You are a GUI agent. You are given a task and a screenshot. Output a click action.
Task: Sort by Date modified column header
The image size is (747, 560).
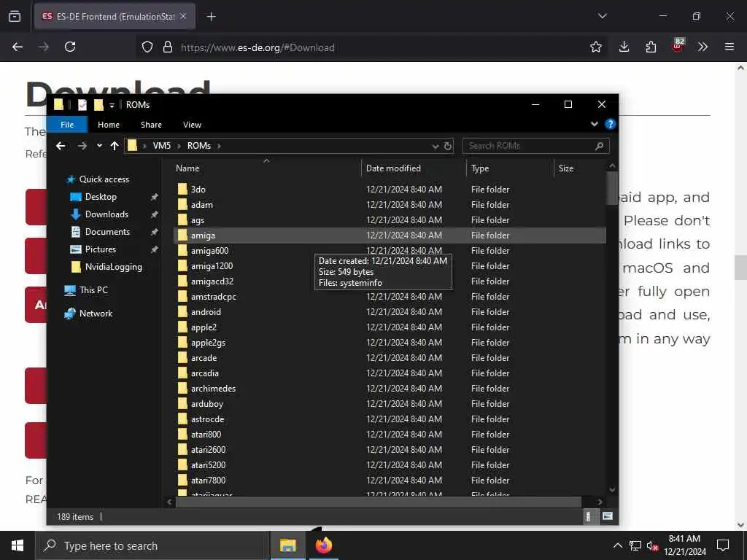point(393,168)
